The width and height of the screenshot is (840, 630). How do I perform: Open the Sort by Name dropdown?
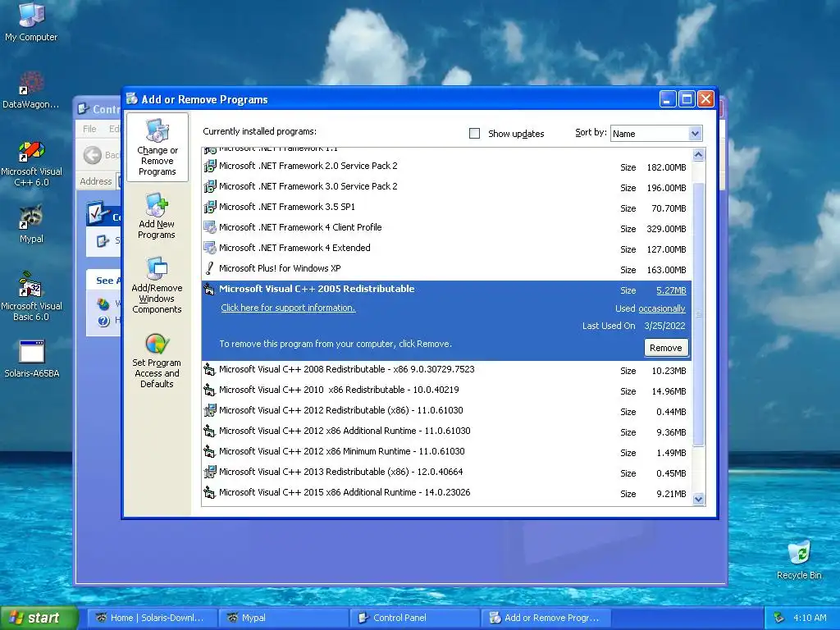coord(695,134)
